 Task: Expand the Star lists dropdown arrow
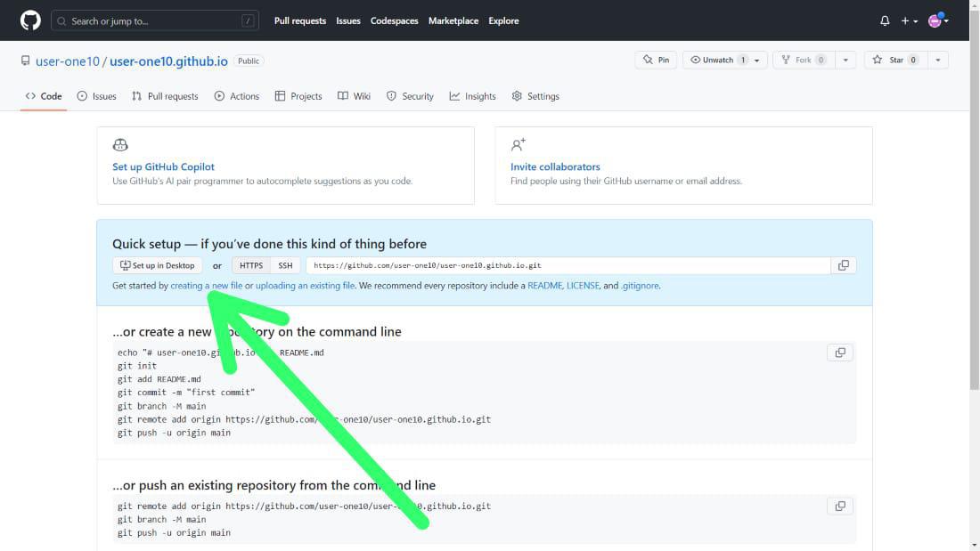[x=937, y=60]
